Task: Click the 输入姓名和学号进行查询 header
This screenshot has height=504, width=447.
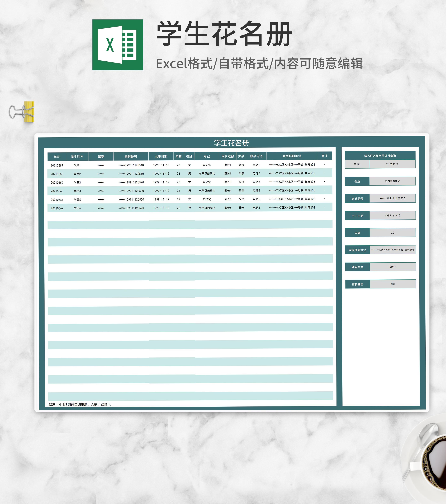Action: (380, 156)
